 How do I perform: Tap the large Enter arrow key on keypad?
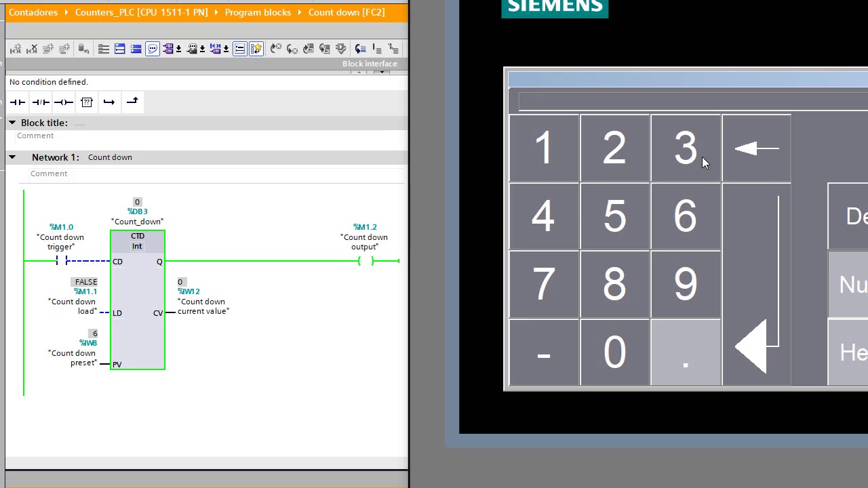[757, 285]
